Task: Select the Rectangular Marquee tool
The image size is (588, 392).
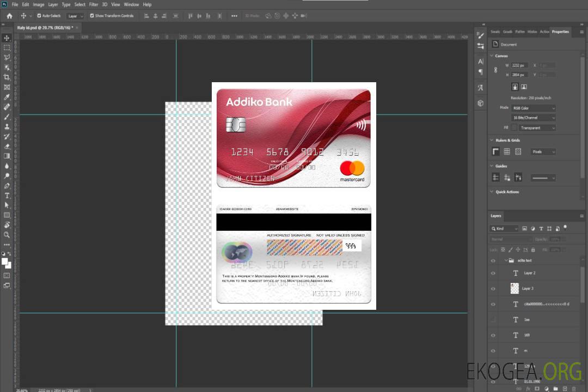Action: point(7,48)
